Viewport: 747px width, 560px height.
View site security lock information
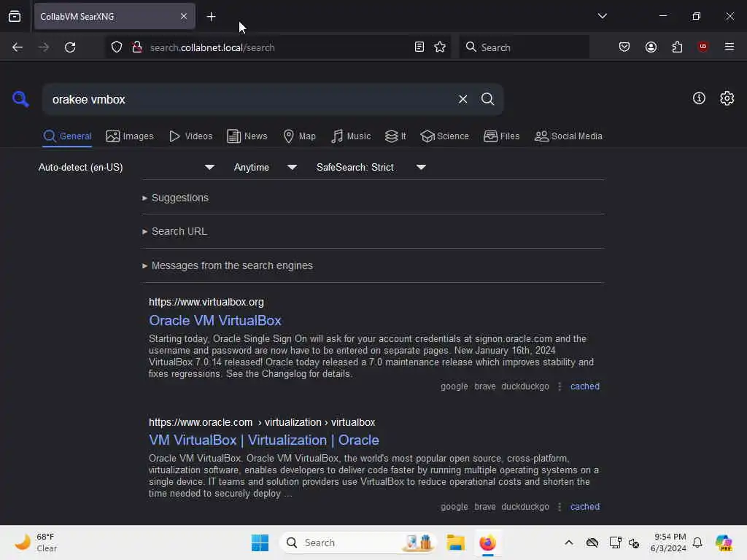tap(137, 47)
